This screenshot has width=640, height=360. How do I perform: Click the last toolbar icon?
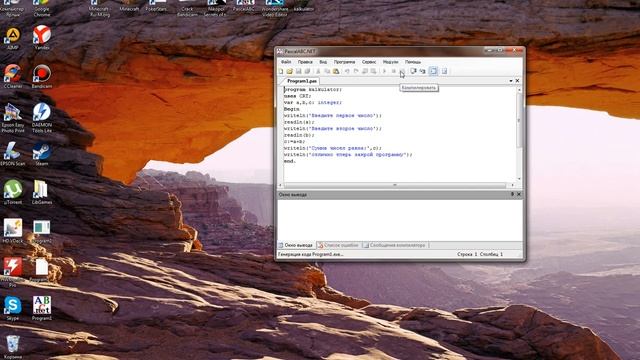444,71
